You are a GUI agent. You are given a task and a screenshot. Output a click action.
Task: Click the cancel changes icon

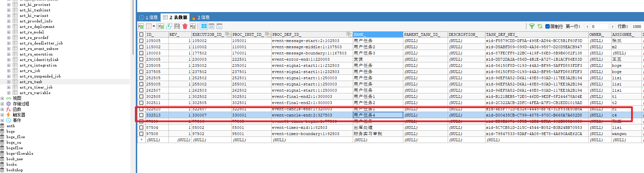tap(193, 26)
